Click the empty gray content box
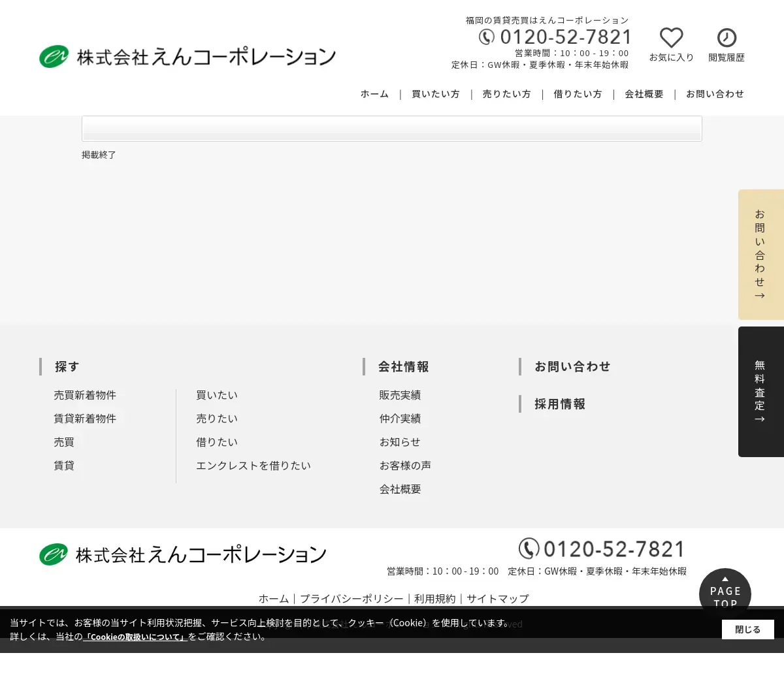784x685 pixels. [x=392, y=129]
